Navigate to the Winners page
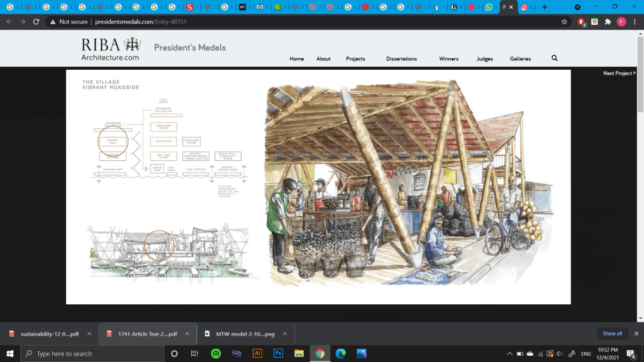644x362 pixels. pyautogui.click(x=448, y=59)
